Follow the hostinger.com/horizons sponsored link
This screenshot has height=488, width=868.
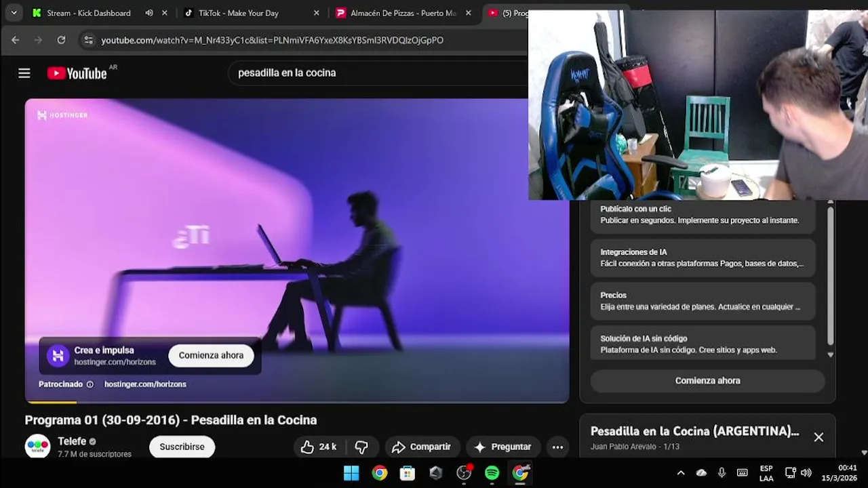tap(145, 384)
